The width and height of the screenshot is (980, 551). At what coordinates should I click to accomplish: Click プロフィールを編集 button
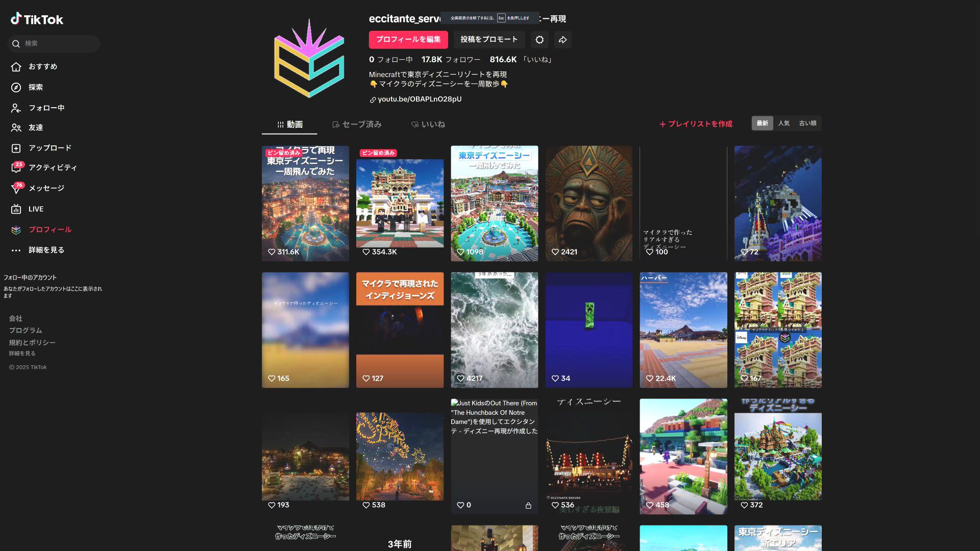(408, 40)
